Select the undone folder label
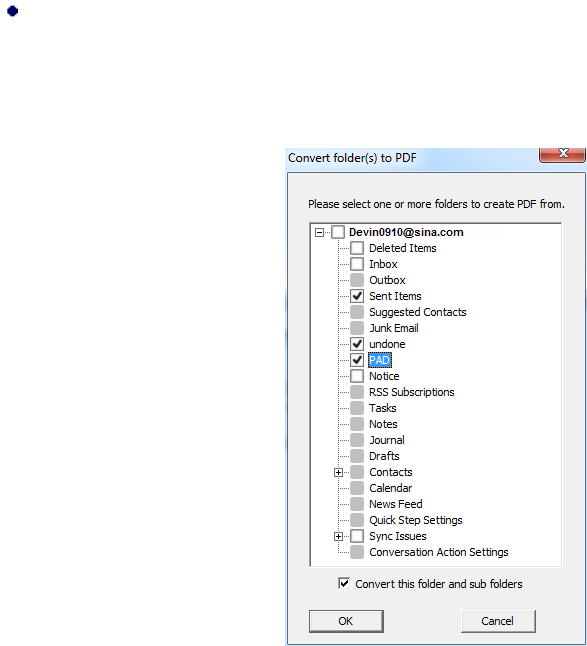Image resolution: width=587 pixels, height=646 pixels. (x=387, y=344)
